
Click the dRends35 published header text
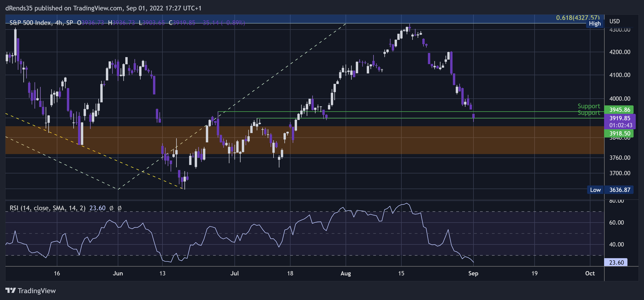103,8
